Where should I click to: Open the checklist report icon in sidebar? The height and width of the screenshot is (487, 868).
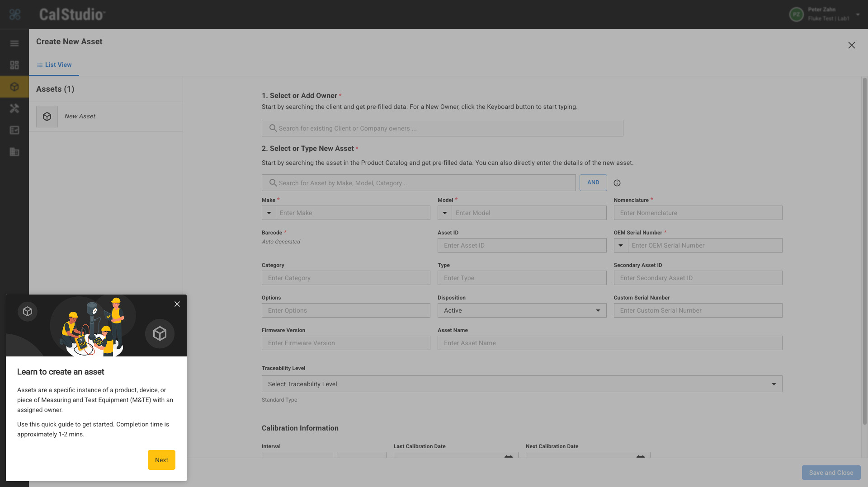(x=14, y=130)
